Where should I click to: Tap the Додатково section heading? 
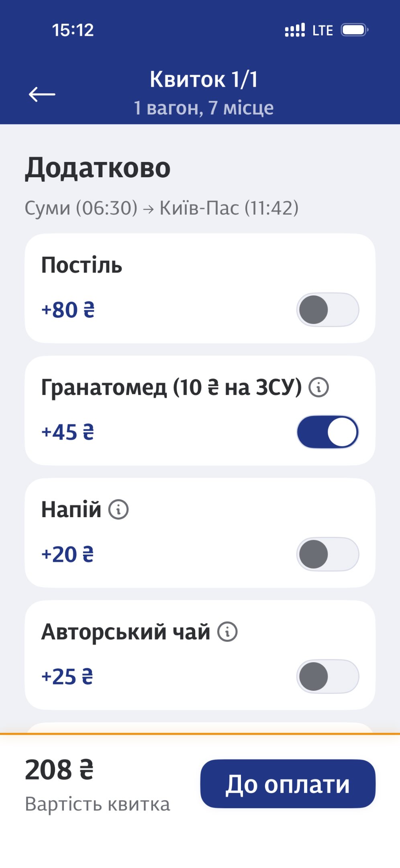pyautogui.click(x=98, y=168)
